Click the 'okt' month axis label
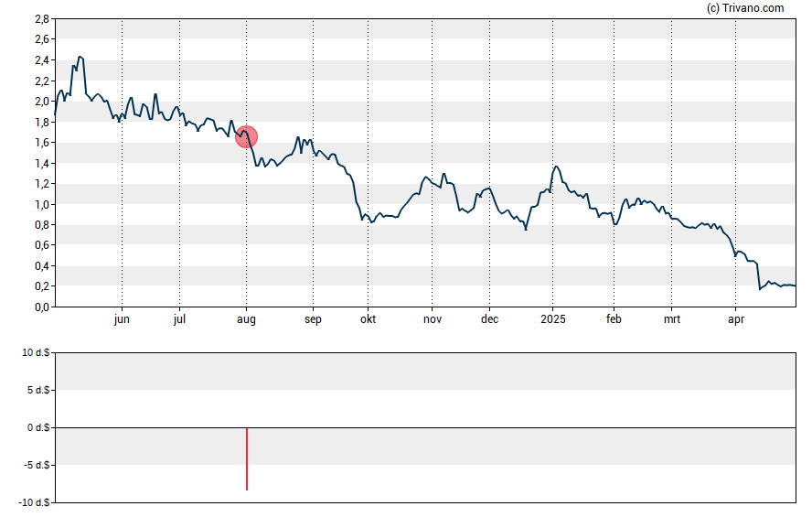Viewport: 812px width, 517px height. coord(369,319)
